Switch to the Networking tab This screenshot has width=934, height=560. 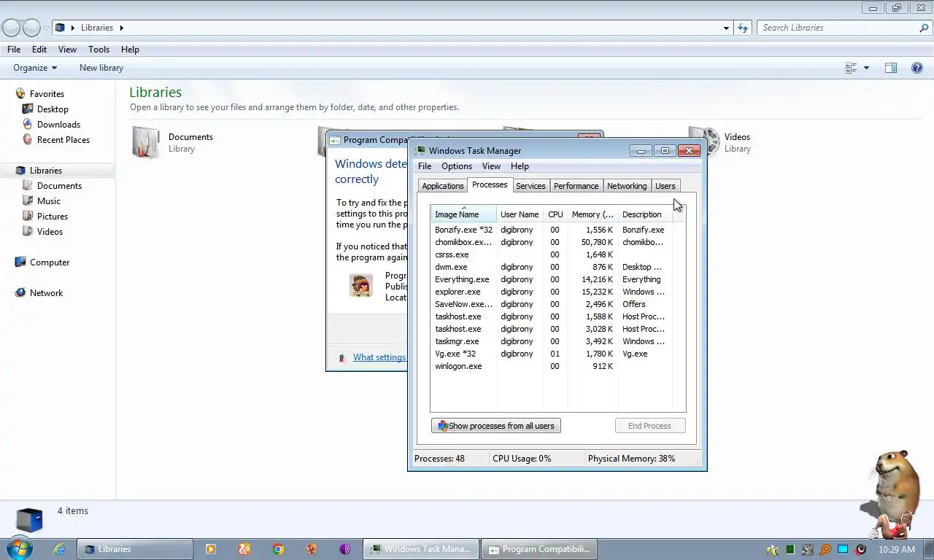click(627, 186)
